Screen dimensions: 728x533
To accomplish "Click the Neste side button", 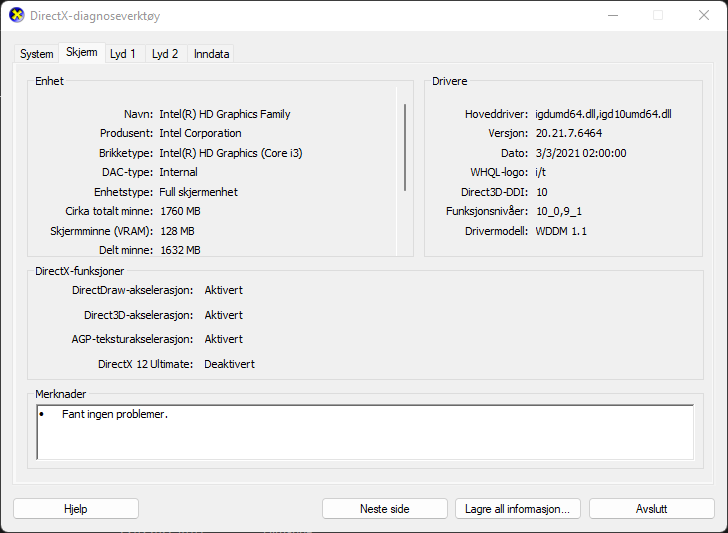I will click(x=384, y=509).
